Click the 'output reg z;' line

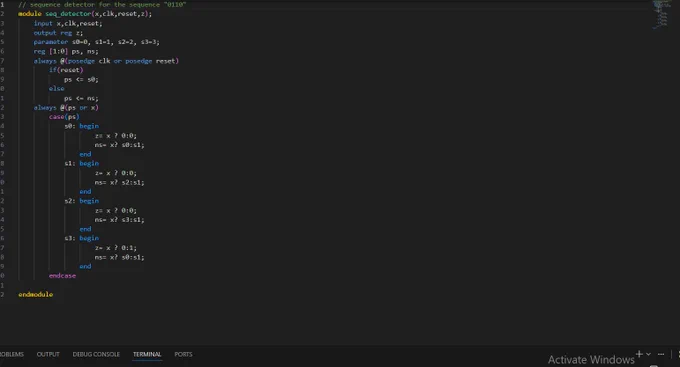click(x=58, y=33)
